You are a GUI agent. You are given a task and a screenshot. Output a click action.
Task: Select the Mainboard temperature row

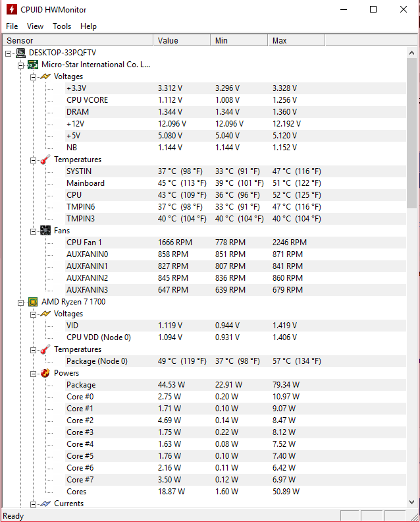click(x=236, y=183)
